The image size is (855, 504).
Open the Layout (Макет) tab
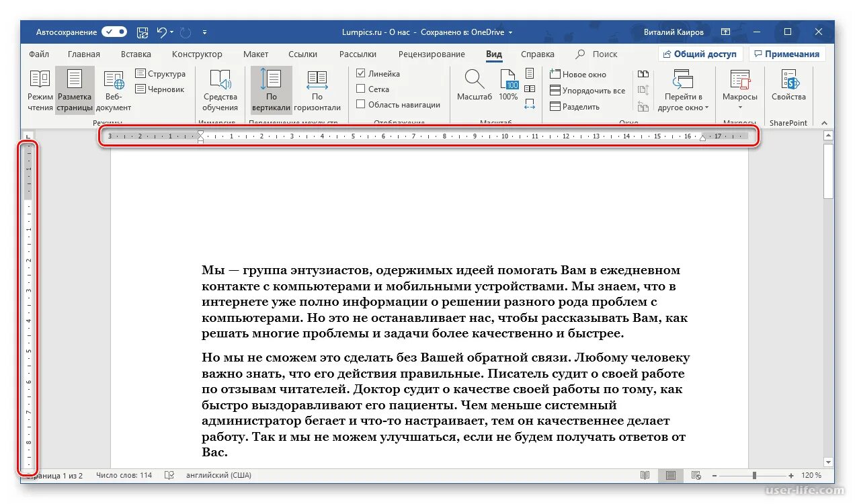pos(256,54)
